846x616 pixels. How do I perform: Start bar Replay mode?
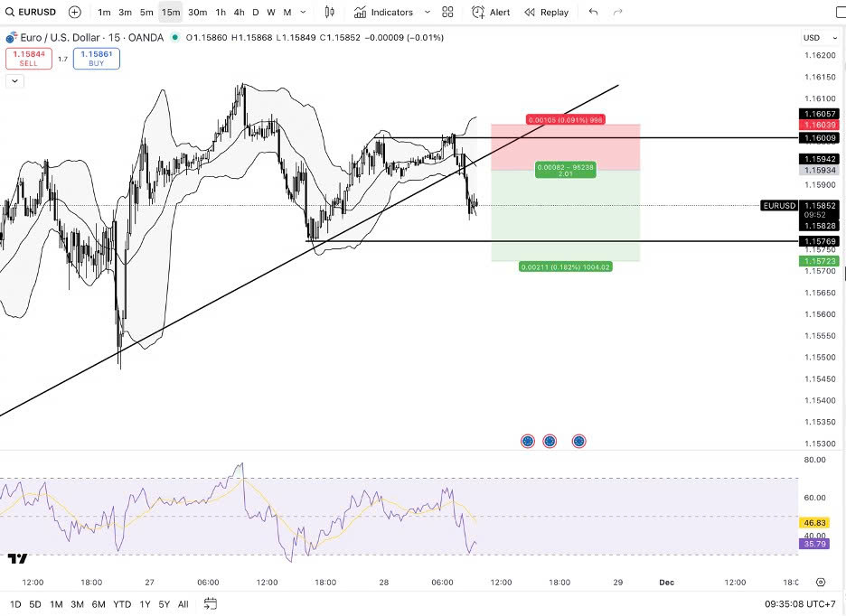pyautogui.click(x=546, y=13)
